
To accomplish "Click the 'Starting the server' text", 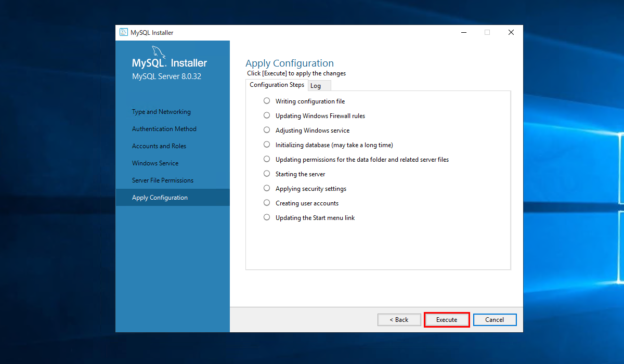I will coord(301,174).
